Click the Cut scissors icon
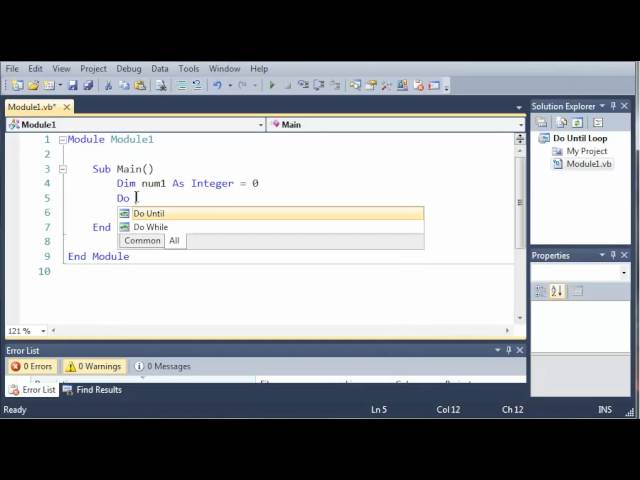This screenshot has height=480, width=640. click(x=109, y=86)
